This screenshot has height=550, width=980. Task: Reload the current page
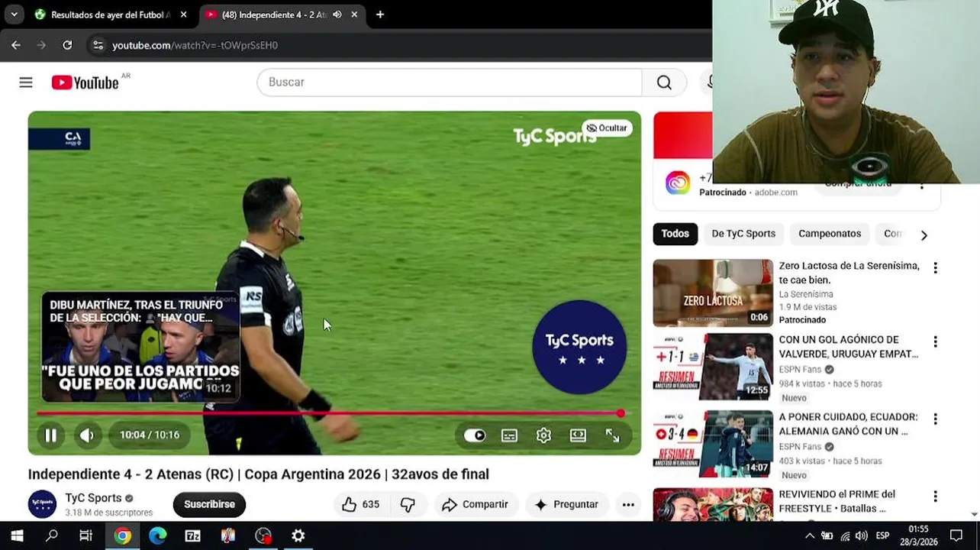(67, 45)
